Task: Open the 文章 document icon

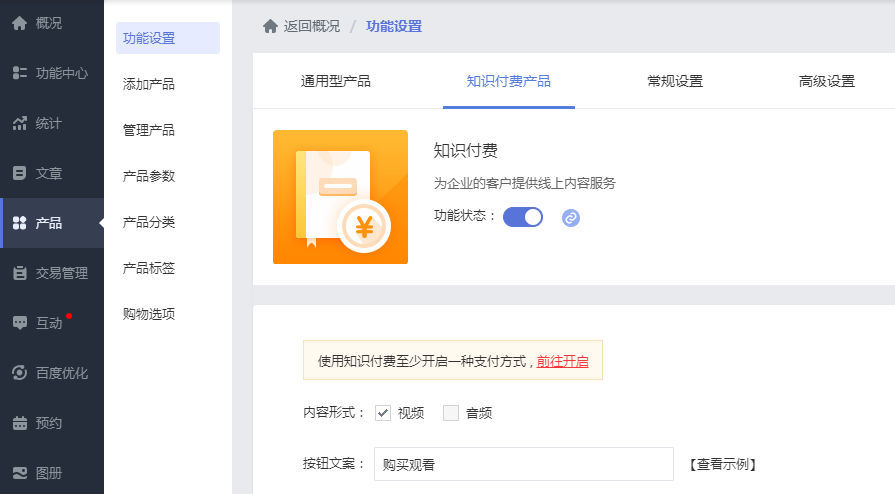Action: (19, 173)
